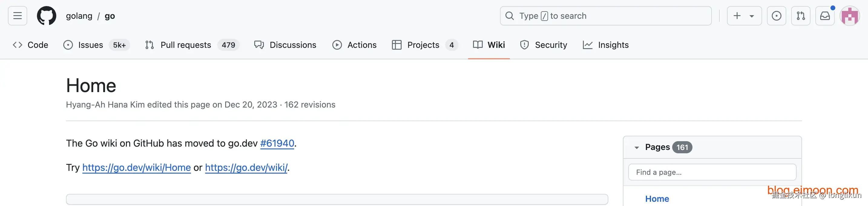868x206 pixels.
Task: Open the pull requests shortcut icon in header
Action: pos(801,16)
